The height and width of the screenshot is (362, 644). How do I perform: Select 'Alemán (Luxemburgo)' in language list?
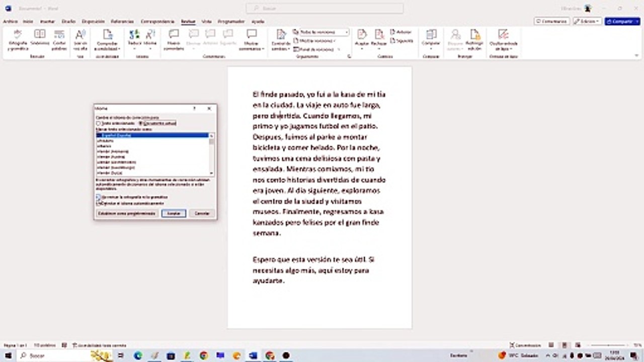pyautogui.click(x=152, y=168)
